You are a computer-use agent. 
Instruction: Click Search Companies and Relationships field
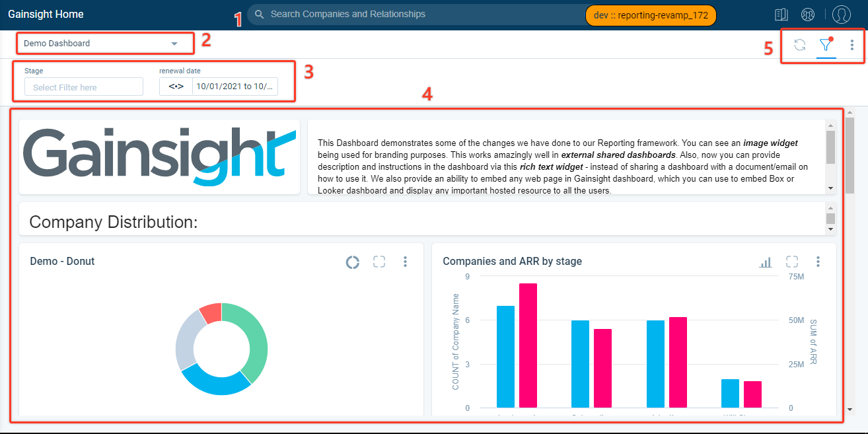pos(416,15)
